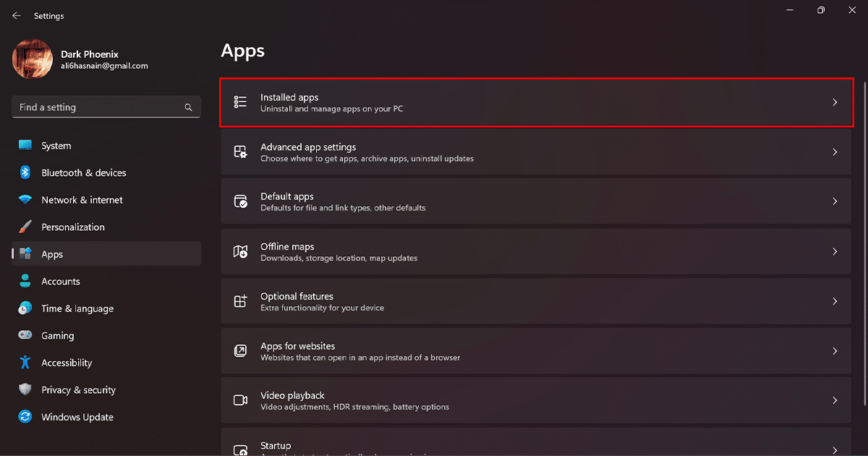
Task: Expand the Optional features chevron
Action: point(835,301)
